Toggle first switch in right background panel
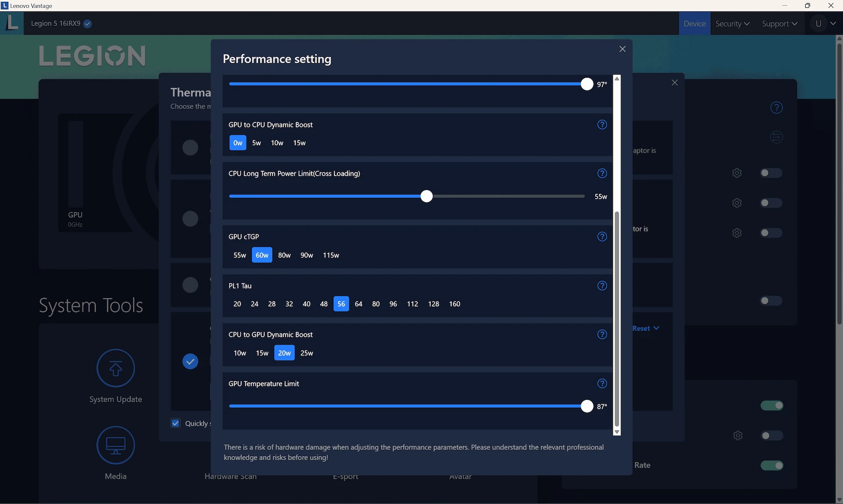Screen dimensions: 843x504 click(x=771, y=173)
